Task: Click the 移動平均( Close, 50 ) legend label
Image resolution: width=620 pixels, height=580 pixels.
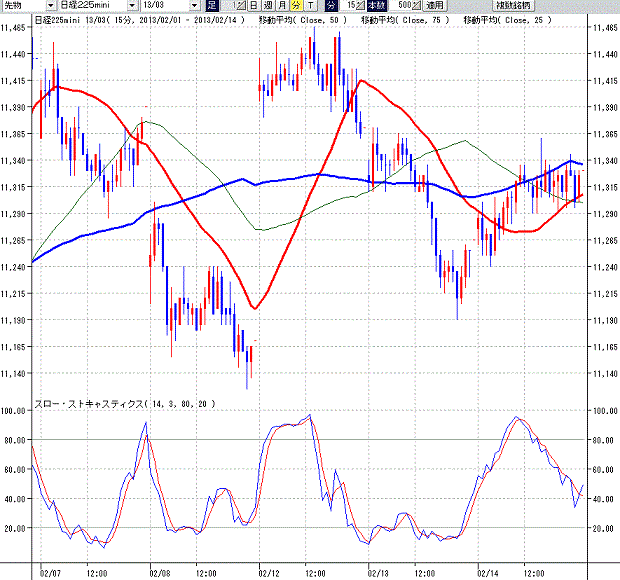Action: coord(303,20)
